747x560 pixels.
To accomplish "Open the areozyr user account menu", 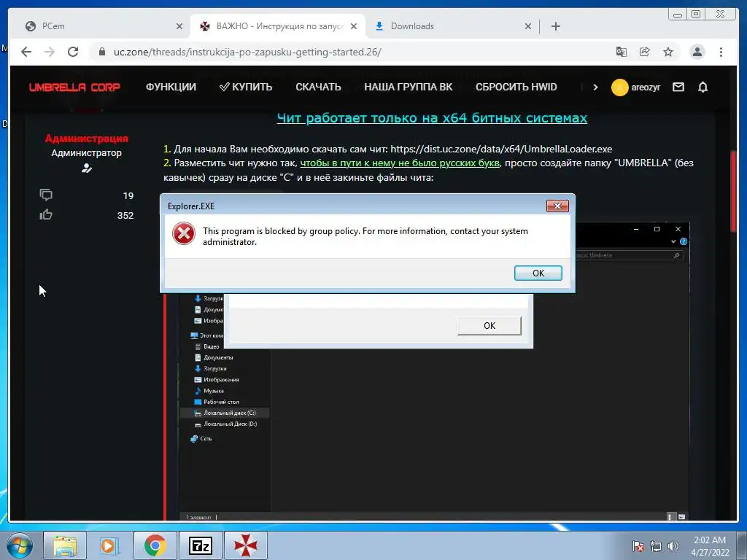I will click(x=636, y=87).
